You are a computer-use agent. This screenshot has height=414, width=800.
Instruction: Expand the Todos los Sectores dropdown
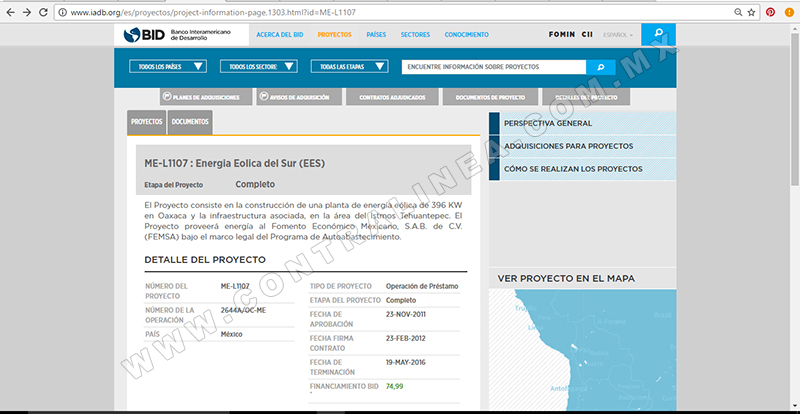259,66
